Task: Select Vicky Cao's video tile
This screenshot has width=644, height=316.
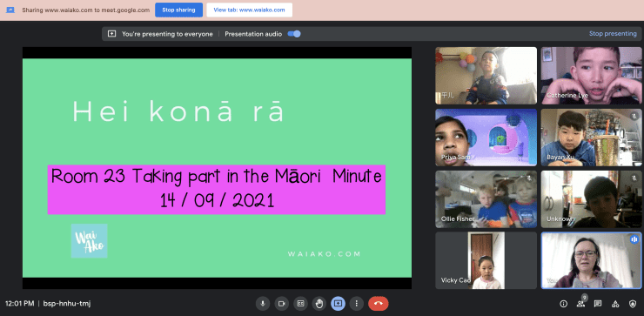Action: [x=486, y=260]
